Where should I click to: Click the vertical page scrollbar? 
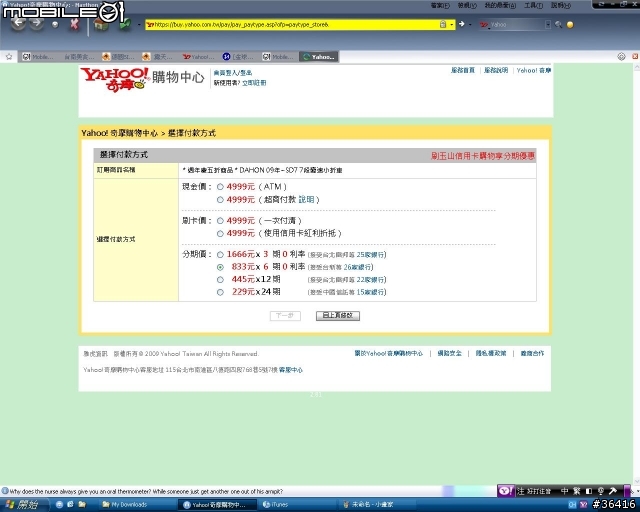point(636,274)
